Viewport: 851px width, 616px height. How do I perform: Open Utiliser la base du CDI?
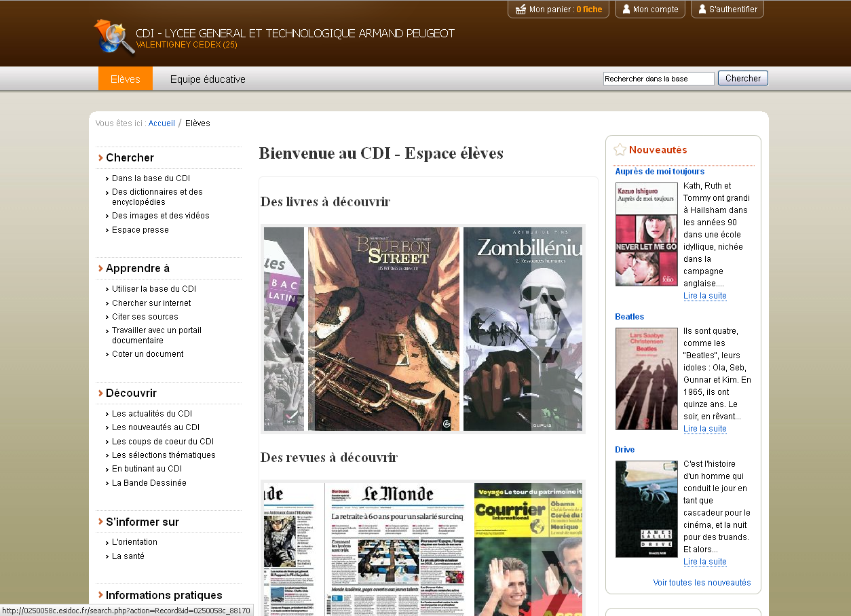tap(154, 289)
